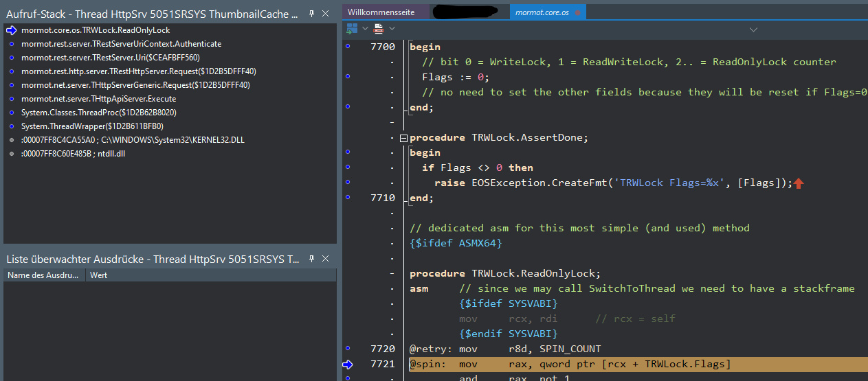
Task: Click the comment starting '// bit 0 = WriteLock'
Action: tap(629, 62)
